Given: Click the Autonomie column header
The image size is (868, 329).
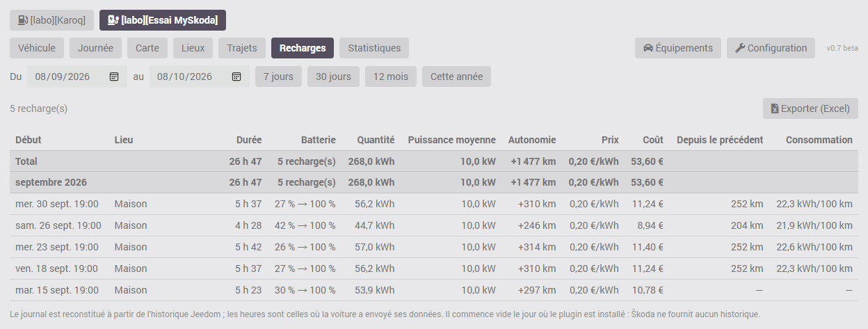Looking at the screenshot, I should (532, 140).
